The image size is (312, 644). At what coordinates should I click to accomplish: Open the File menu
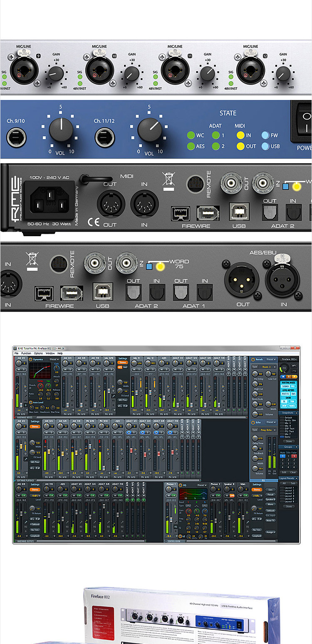tap(17, 353)
